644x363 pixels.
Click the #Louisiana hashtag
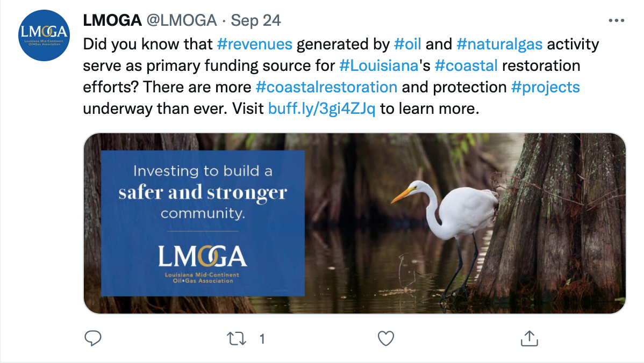coord(378,66)
